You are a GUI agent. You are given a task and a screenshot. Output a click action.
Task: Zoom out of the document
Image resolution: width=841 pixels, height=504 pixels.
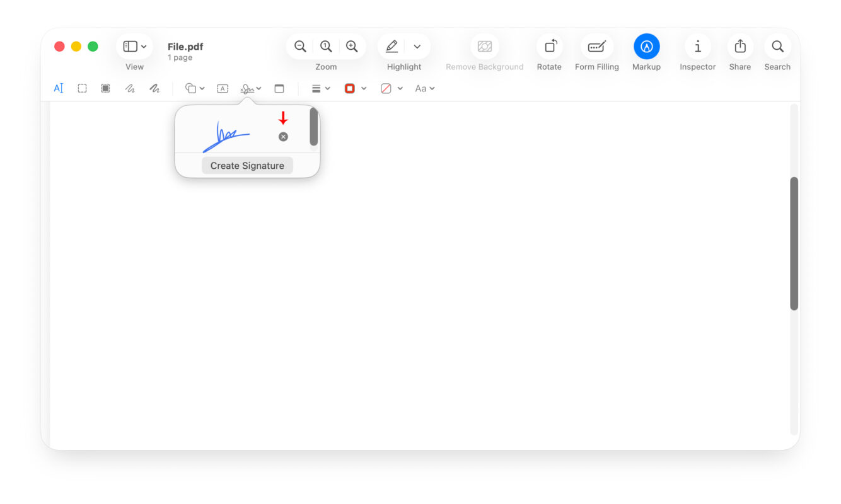point(301,47)
